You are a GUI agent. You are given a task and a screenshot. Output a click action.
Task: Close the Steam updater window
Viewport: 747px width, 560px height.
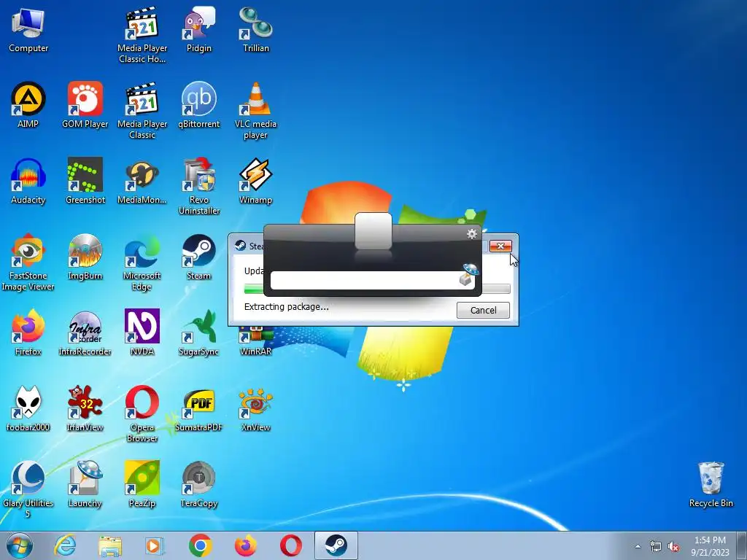coord(500,246)
